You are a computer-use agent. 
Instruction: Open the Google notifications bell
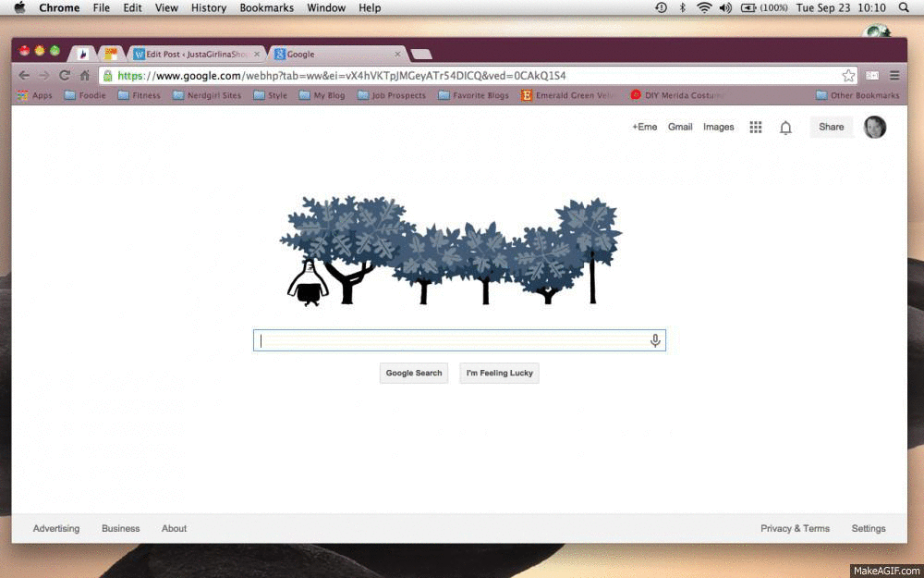(785, 128)
